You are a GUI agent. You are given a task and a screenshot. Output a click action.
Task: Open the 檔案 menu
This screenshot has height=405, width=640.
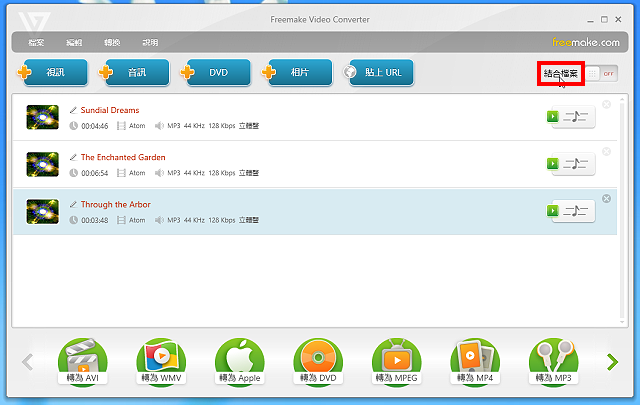point(36,42)
